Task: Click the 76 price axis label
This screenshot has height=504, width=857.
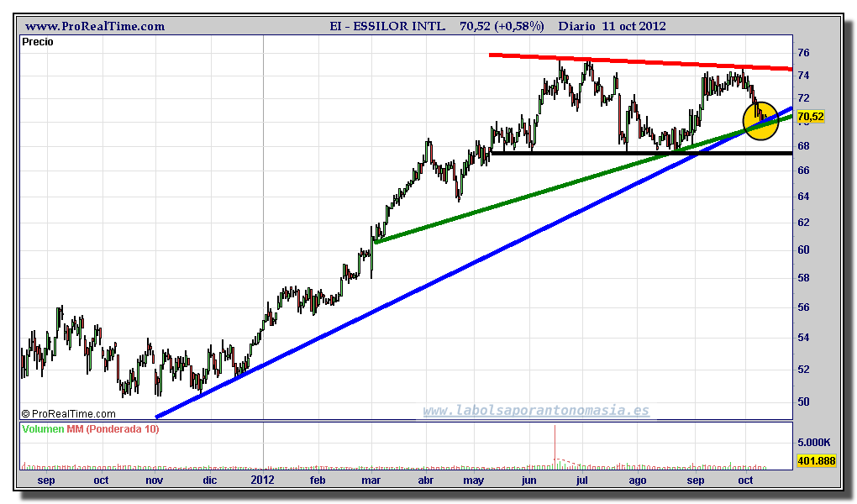Action: point(803,53)
